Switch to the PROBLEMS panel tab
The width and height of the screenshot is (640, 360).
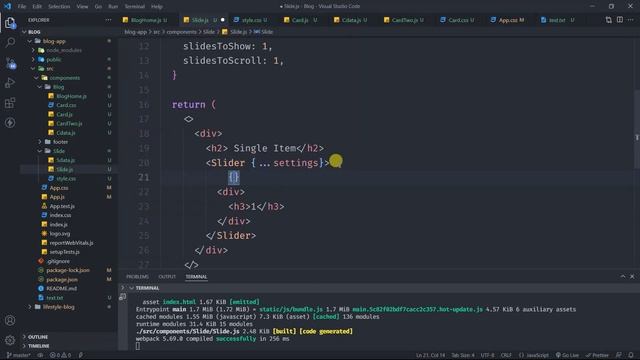137,276
